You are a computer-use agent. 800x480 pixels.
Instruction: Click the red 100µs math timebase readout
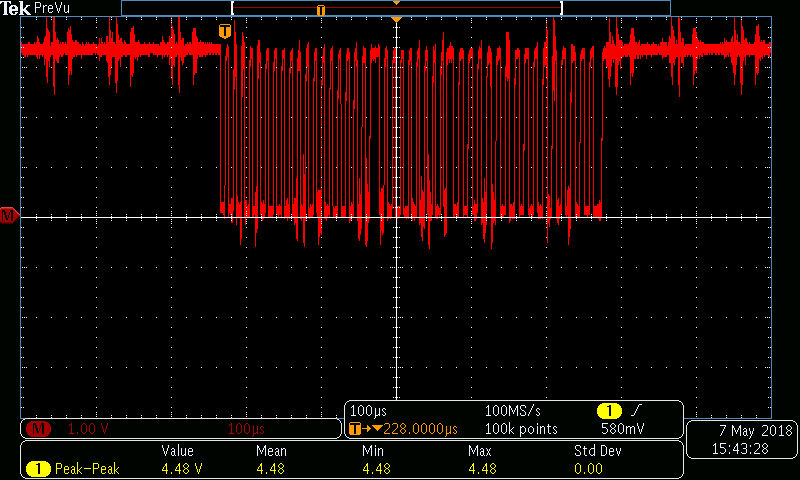coord(246,429)
